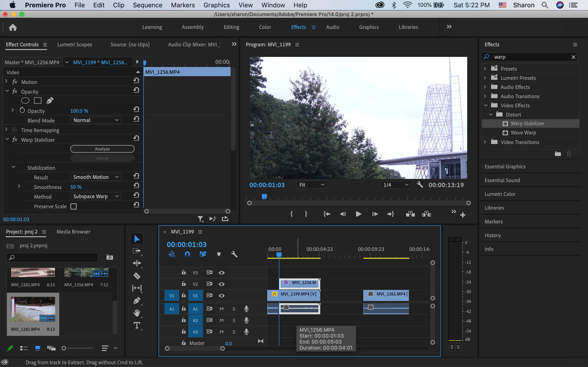The height and width of the screenshot is (367, 588).
Task: Select the MVI_1261.MP4 thumbnail in Project panel
Action: [x=33, y=308]
